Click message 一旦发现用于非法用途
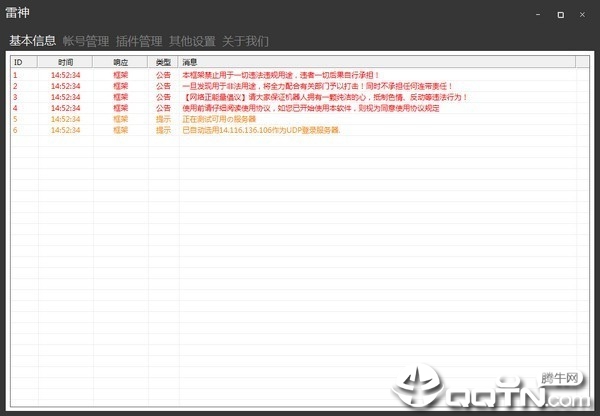The image size is (600, 416). [317, 86]
